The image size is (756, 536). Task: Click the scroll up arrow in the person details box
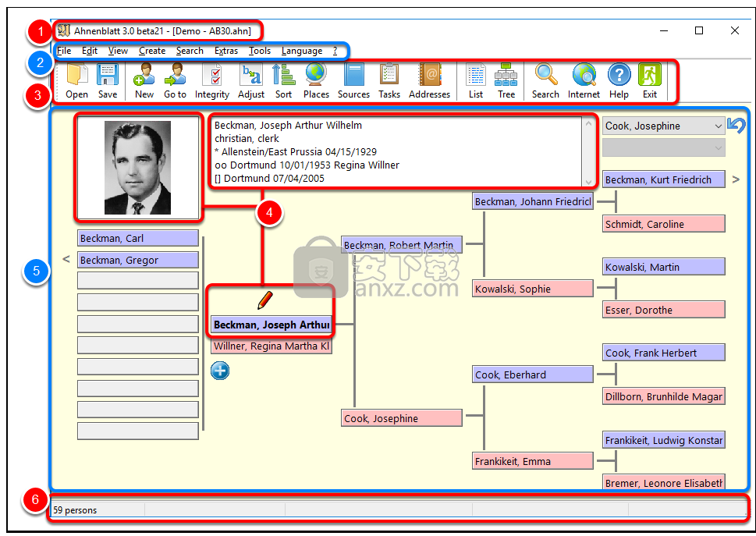tap(588, 124)
